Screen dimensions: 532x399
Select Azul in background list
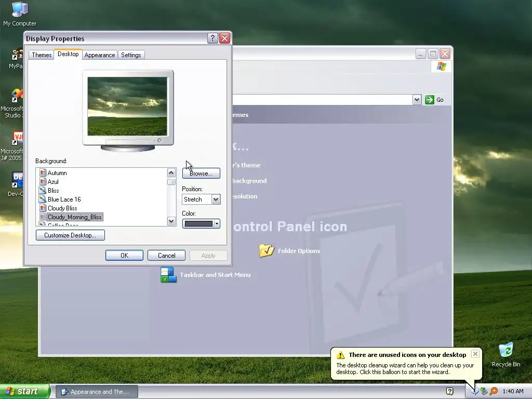tap(53, 181)
